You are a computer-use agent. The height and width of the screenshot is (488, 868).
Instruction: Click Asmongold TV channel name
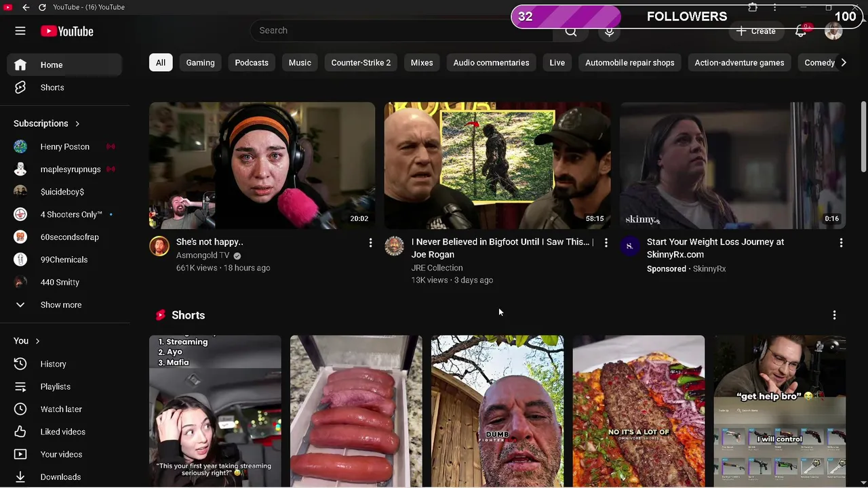point(203,256)
